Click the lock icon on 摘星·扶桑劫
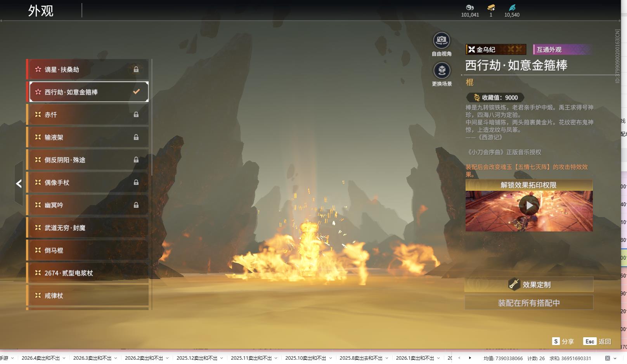 tap(136, 69)
